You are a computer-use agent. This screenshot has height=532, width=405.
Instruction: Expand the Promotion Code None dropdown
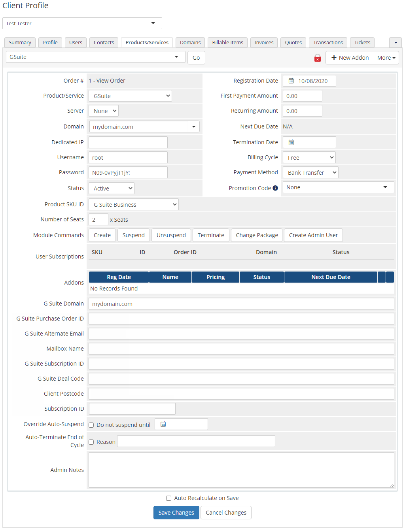coord(339,187)
